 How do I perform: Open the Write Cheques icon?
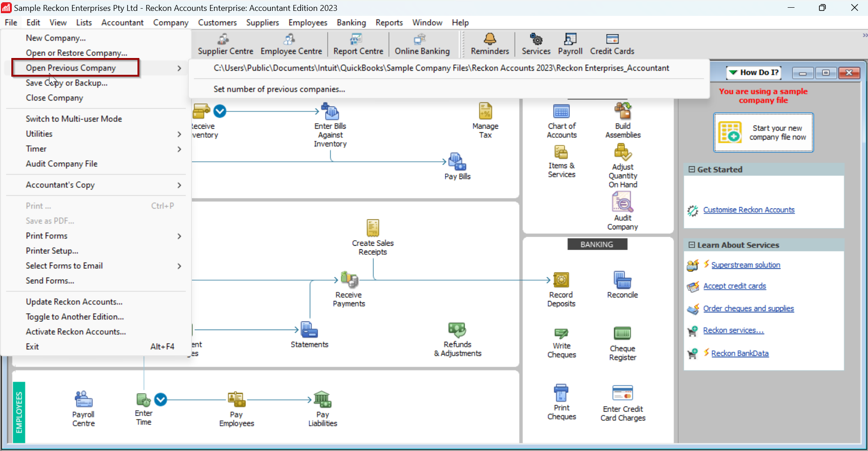pyautogui.click(x=561, y=333)
